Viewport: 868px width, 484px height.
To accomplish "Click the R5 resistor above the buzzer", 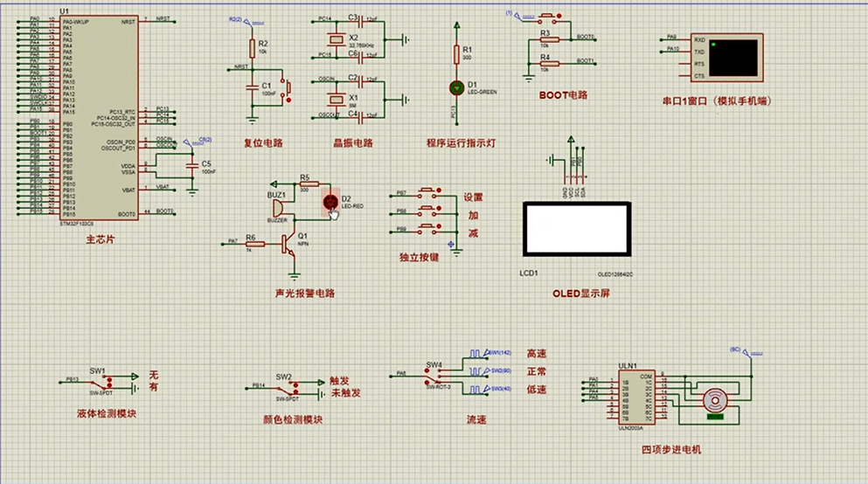I will pyautogui.click(x=309, y=184).
